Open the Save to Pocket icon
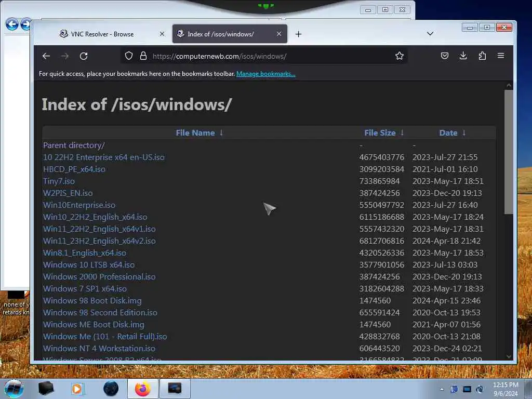This screenshot has width=532, height=399. pos(445,56)
